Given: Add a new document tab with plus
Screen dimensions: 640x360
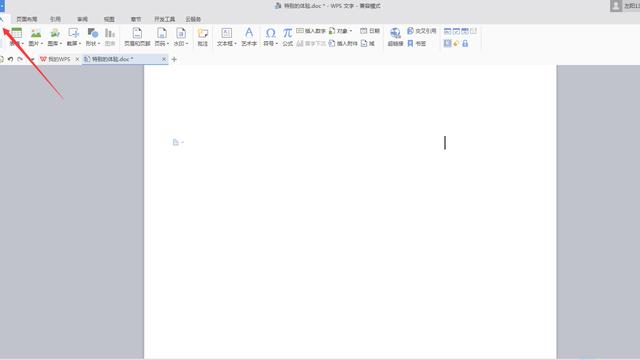Looking at the screenshot, I should pos(174,59).
